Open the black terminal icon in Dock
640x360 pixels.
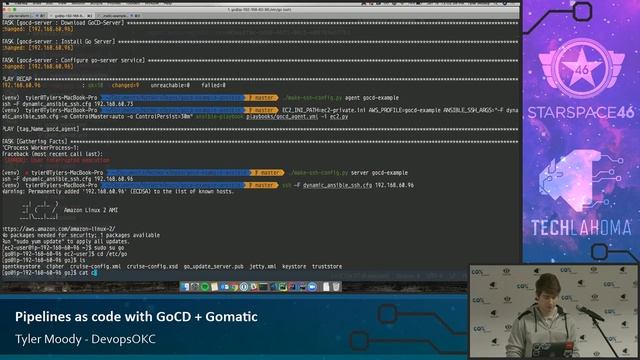point(264,287)
